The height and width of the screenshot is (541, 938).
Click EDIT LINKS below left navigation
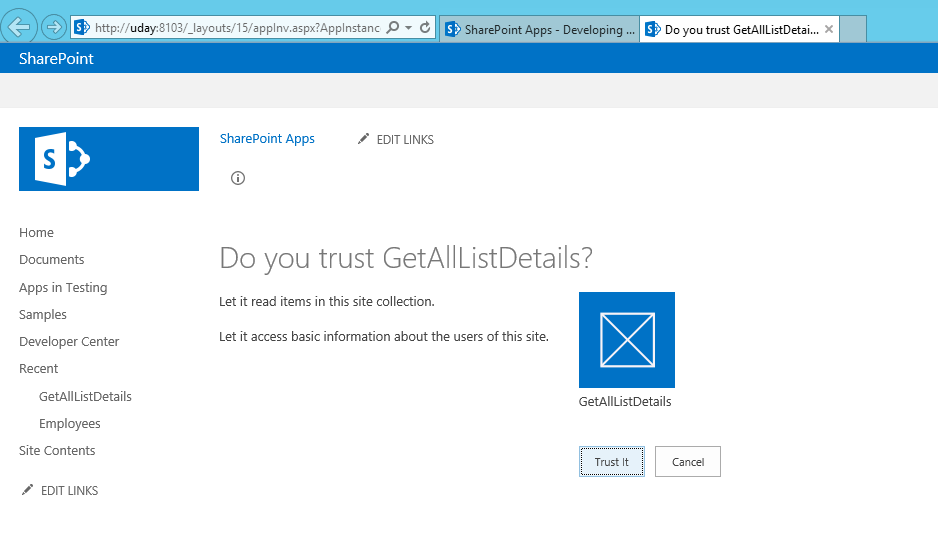coord(69,491)
